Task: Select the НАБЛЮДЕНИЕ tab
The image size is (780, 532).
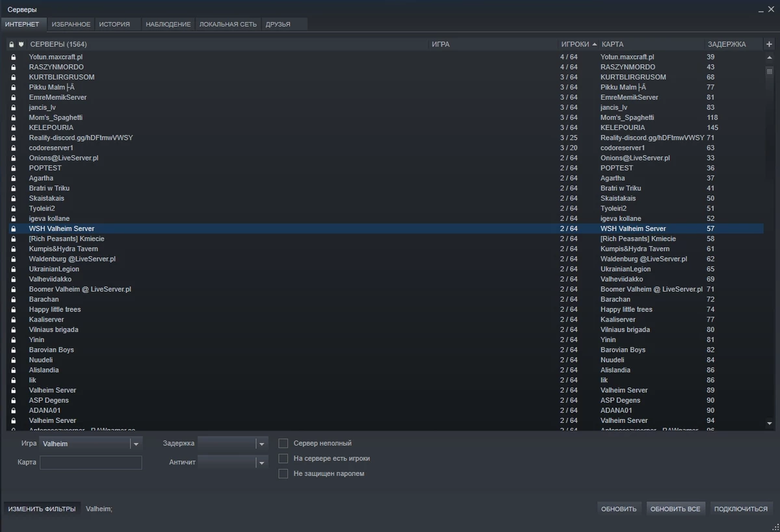Action: [x=168, y=24]
